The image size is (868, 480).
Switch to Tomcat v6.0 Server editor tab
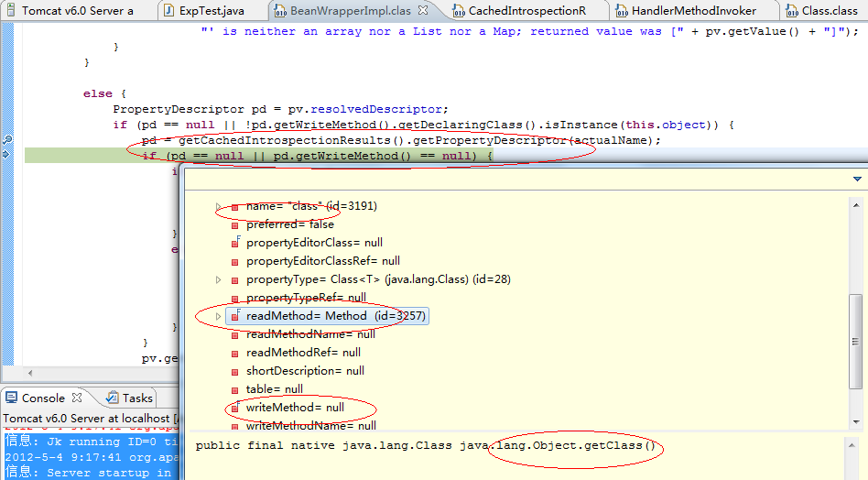tap(78, 10)
